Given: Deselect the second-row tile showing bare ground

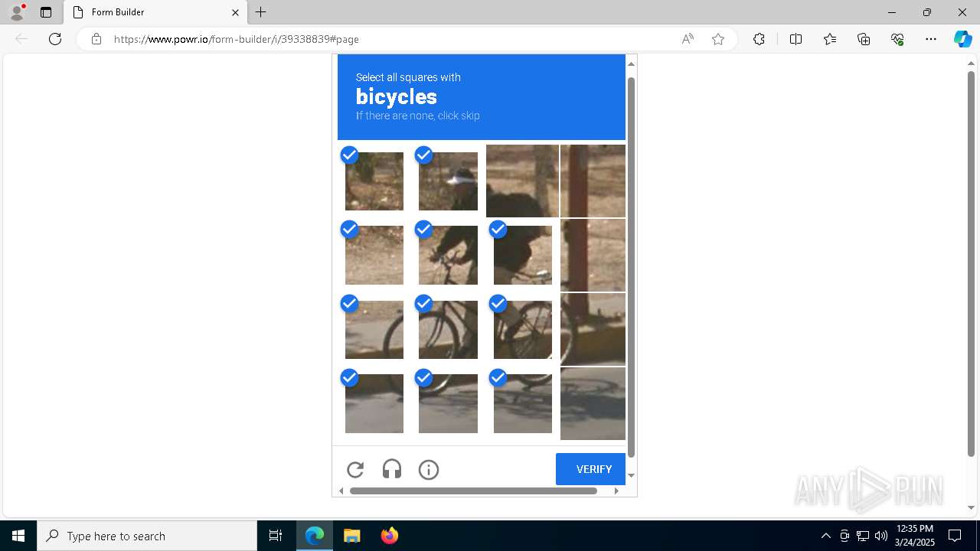Looking at the screenshot, I should (x=374, y=255).
